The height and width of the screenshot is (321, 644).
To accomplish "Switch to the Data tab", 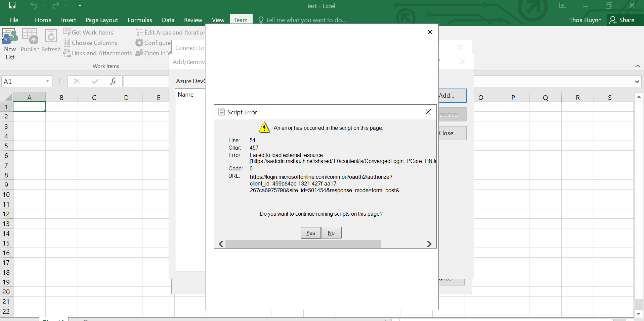I will point(168,20).
